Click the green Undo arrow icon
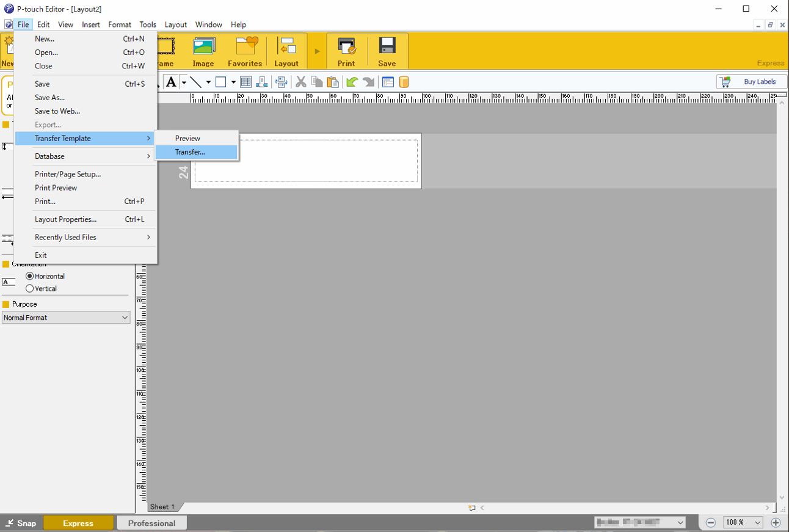This screenshot has width=789, height=532. pos(352,82)
